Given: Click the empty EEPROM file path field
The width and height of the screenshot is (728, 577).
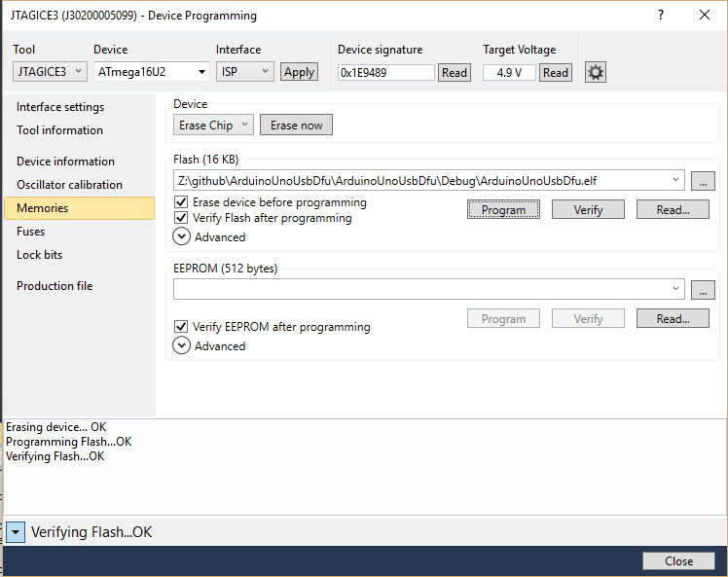Looking at the screenshot, I should click(429, 289).
